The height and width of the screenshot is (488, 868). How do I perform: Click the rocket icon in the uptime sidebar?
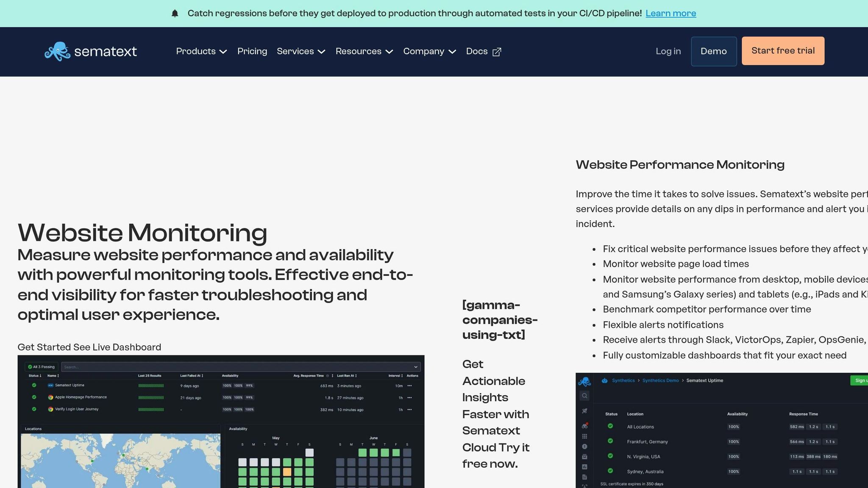coord(584,410)
